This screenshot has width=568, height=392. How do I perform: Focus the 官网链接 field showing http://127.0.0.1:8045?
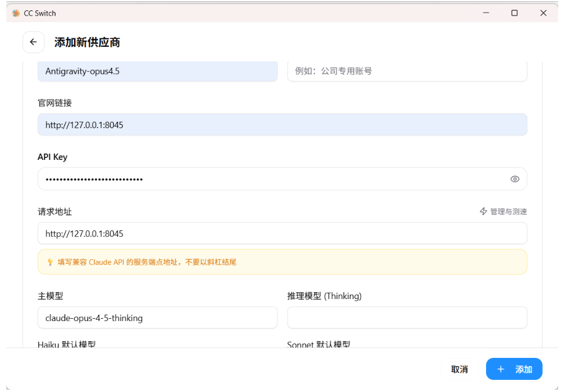click(282, 124)
